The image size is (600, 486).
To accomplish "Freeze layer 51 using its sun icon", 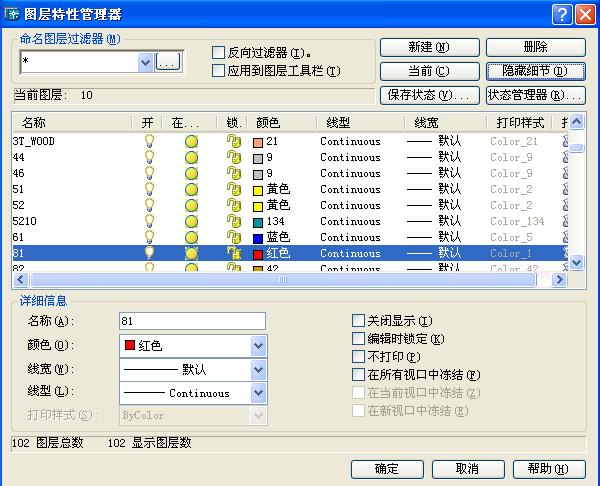I will click(191, 189).
